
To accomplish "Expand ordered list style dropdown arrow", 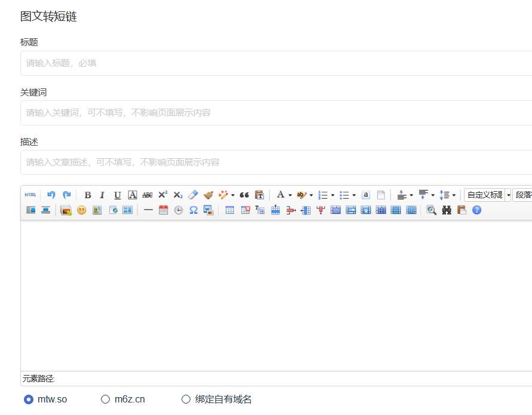I will [333, 195].
